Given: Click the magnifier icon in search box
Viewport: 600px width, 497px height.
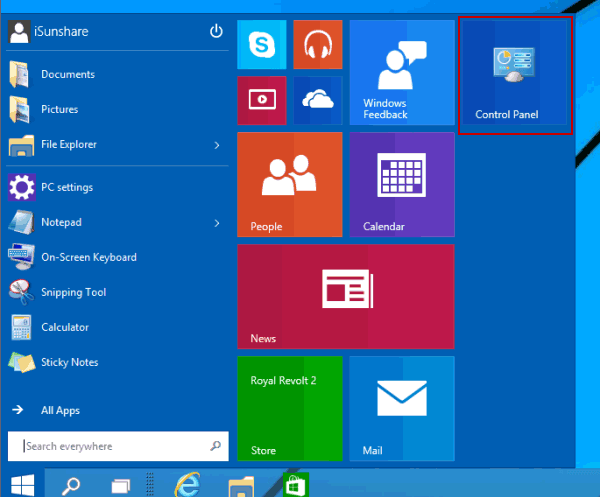Looking at the screenshot, I should click(215, 446).
